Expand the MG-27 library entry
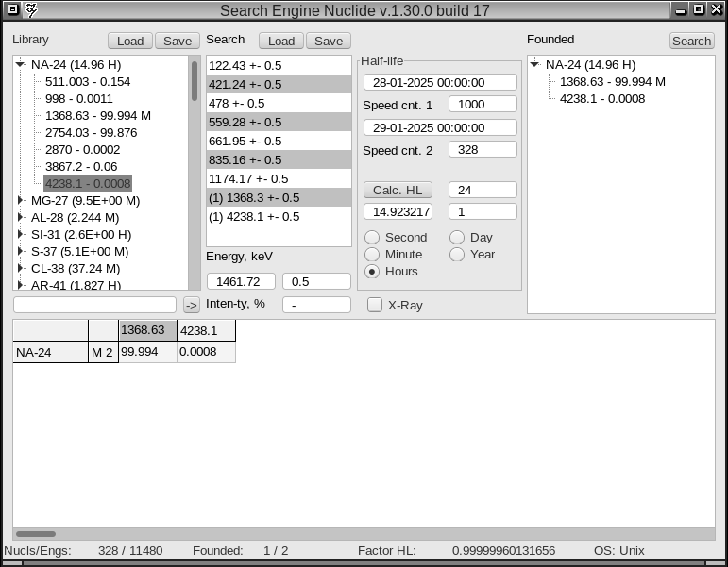 click(x=20, y=201)
